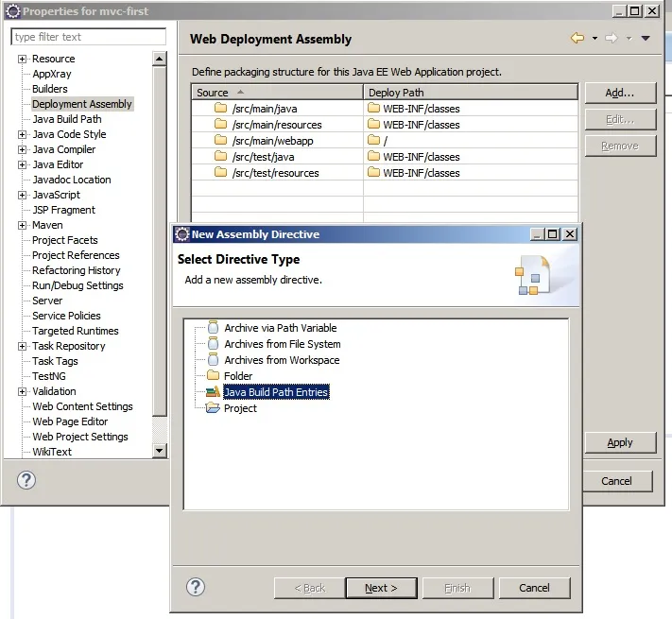Click the Apply button

click(x=620, y=442)
